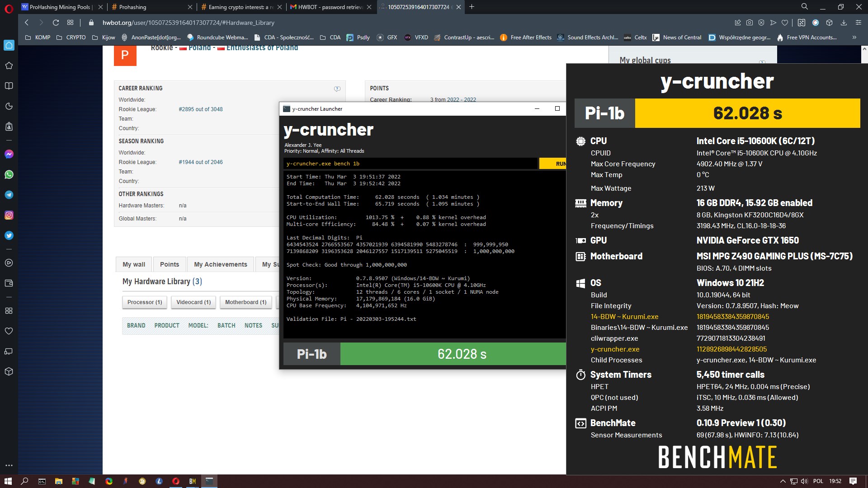The width and height of the screenshot is (868, 488).
Task: Sort library by BRAND column
Action: click(136, 325)
